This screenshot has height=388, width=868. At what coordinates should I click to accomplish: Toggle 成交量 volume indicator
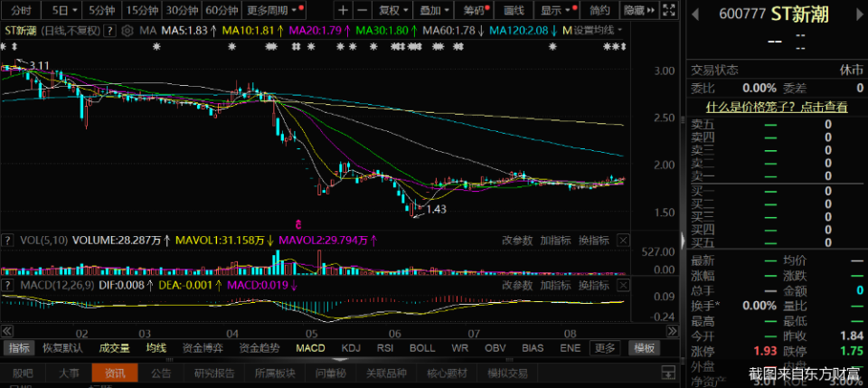[115, 348]
